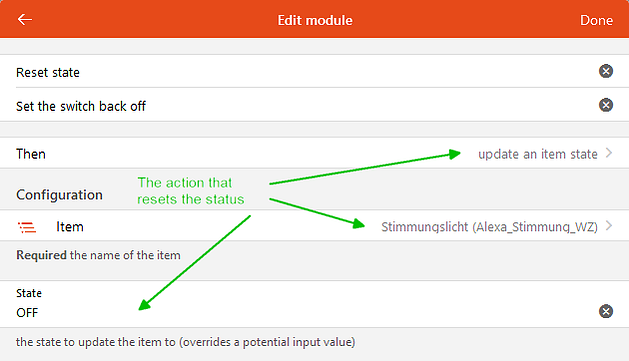Image resolution: width=629 pixels, height=361 pixels.
Task: Expand the Then row chevron
Action: [609, 153]
